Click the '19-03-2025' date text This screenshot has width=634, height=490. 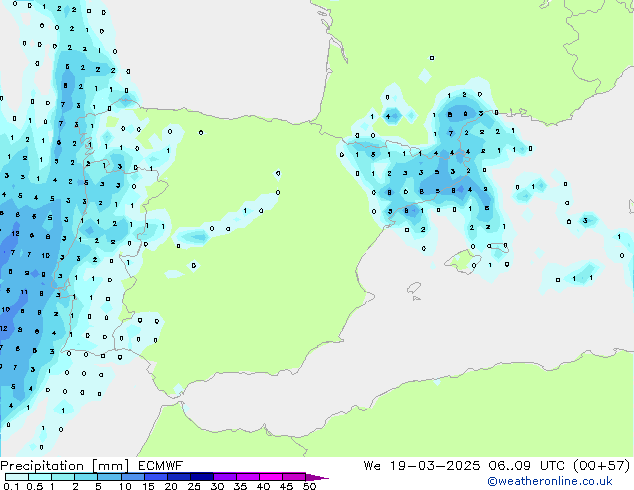pos(435,466)
